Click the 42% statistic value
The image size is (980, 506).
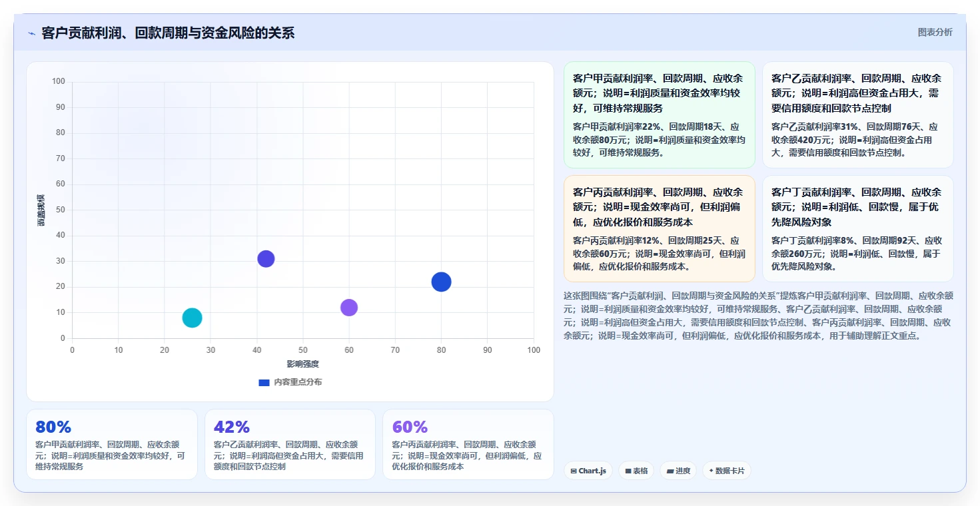click(x=231, y=427)
